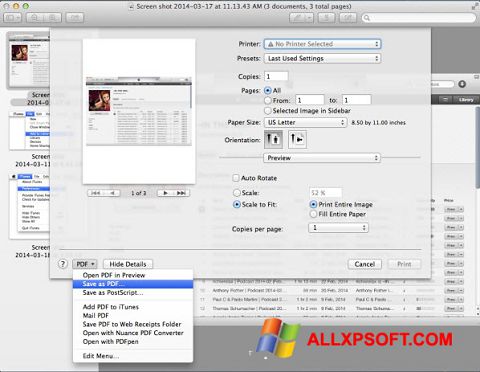Select portrait orientation icon
Image resolution: width=480 pixels, height=372 pixels.
pyautogui.click(x=273, y=139)
